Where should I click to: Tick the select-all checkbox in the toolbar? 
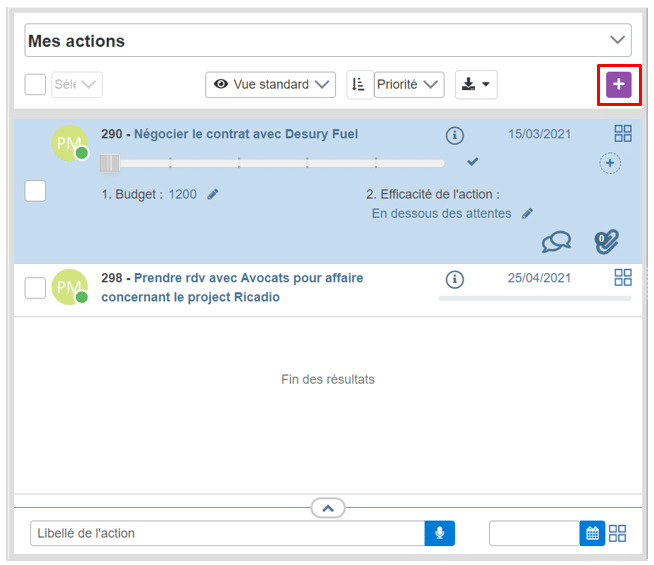coord(35,85)
